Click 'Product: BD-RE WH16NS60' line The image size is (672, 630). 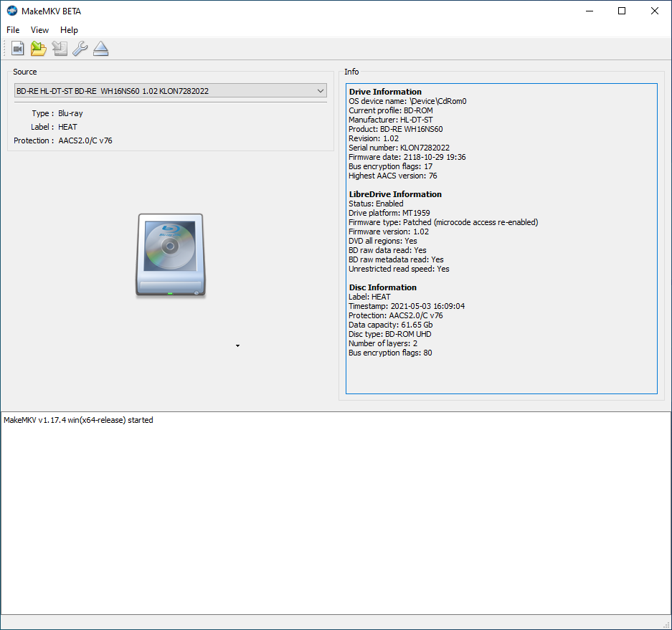pos(396,129)
